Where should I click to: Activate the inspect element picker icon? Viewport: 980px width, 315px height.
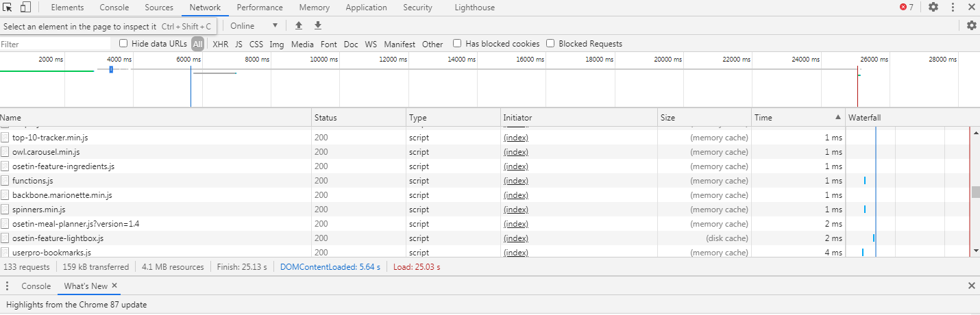click(x=8, y=8)
